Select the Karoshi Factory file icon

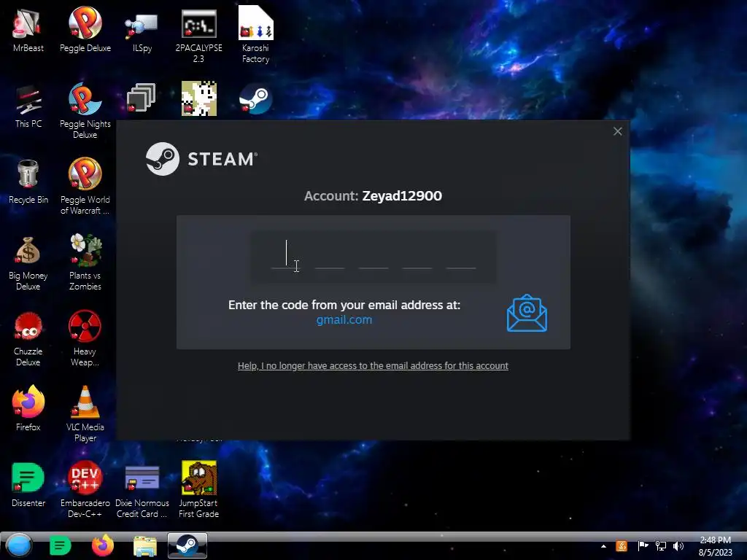255,36
